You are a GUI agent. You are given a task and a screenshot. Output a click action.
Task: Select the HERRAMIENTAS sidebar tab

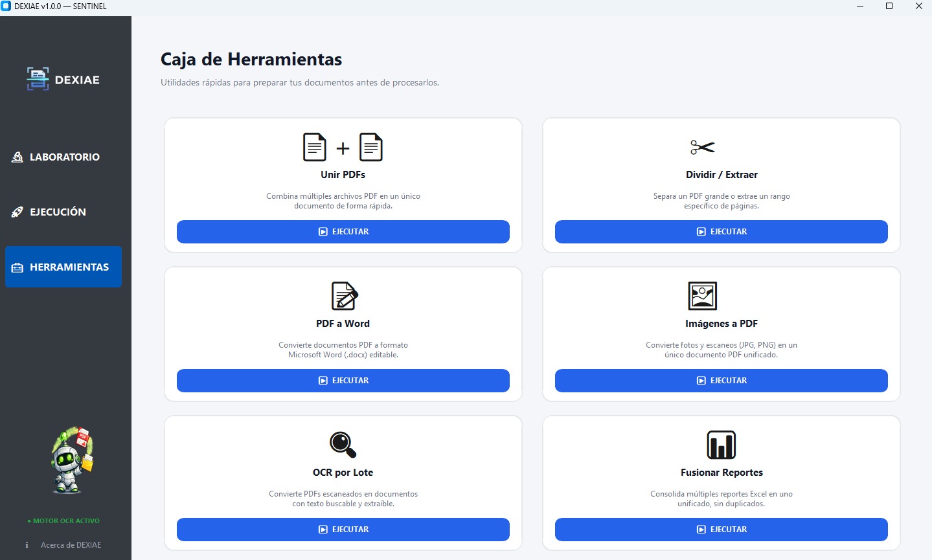pyautogui.click(x=63, y=267)
